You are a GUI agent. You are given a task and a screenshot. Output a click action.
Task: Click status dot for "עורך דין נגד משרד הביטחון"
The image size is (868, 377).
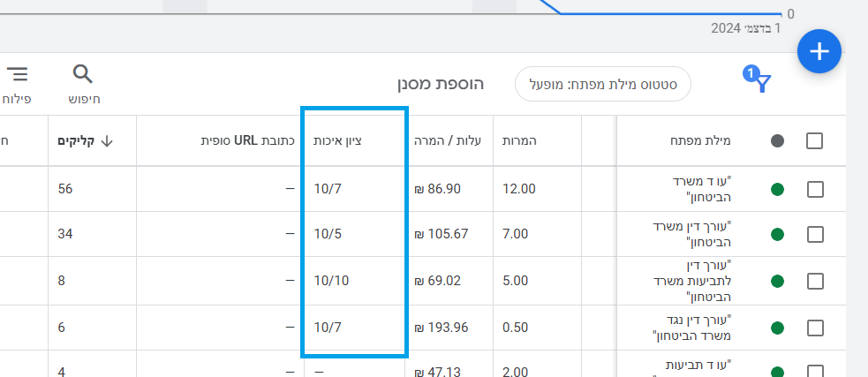click(777, 328)
